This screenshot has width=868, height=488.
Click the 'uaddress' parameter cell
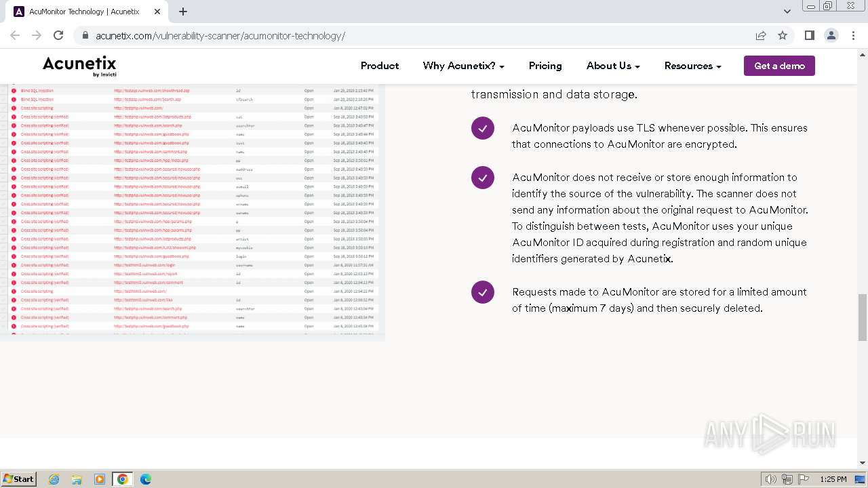[x=244, y=169]
